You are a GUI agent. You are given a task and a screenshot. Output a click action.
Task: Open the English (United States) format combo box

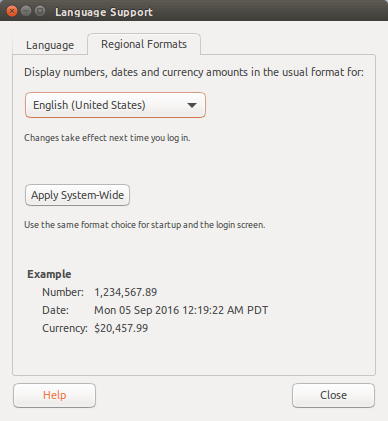pos(115,105)
